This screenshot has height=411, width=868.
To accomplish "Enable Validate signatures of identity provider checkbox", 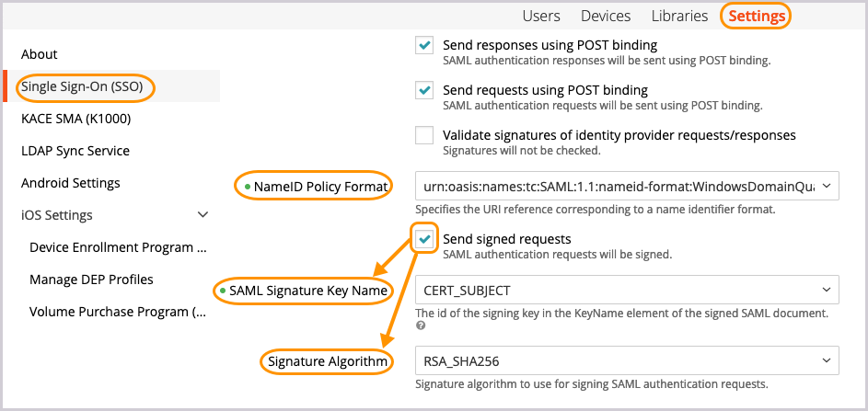I will [x=424, y=135].
